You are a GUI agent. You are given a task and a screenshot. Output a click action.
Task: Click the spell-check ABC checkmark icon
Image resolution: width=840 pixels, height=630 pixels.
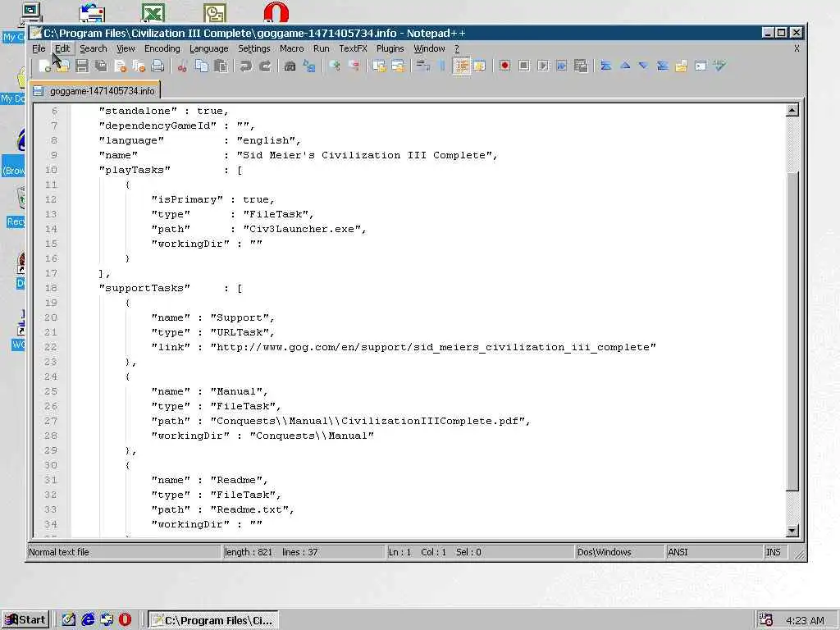pos(719,66)
